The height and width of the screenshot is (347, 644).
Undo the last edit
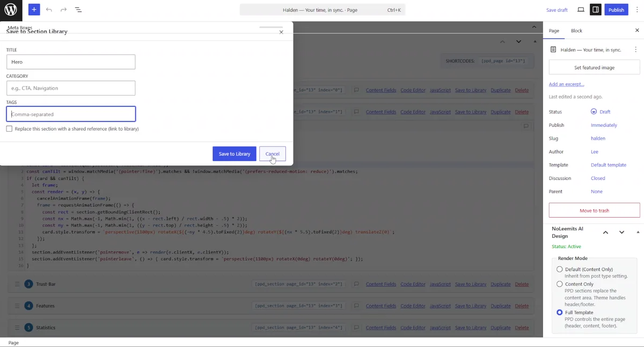click(x=49, y=10)
